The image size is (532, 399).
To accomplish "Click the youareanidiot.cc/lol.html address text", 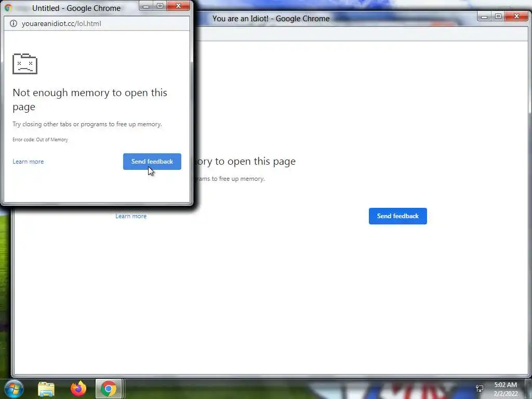I will [61, 23].
